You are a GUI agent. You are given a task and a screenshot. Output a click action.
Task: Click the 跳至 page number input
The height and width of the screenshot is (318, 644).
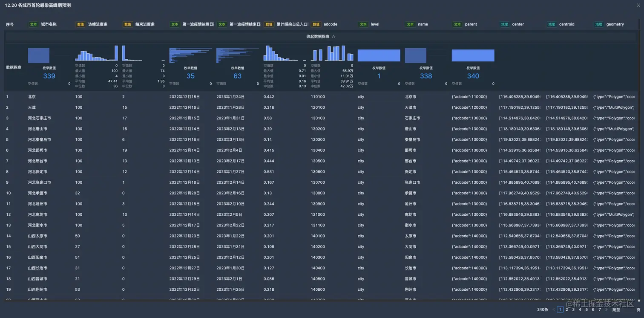tap(627, 309)
